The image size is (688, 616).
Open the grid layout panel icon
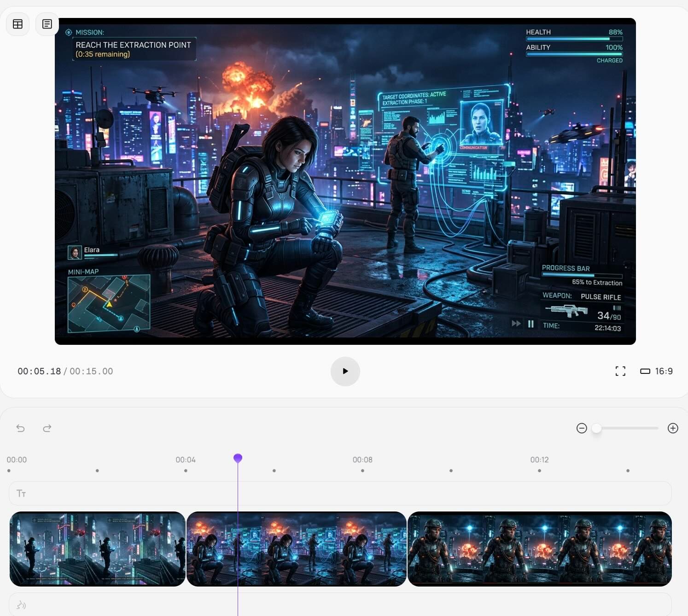[18, 24]
